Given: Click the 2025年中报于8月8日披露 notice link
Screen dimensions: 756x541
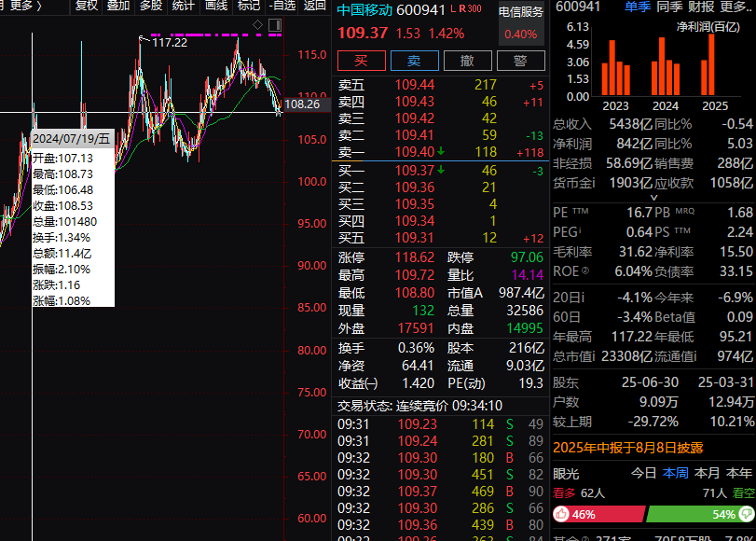Looking at the screenshot, I should [x=627, y=448].
